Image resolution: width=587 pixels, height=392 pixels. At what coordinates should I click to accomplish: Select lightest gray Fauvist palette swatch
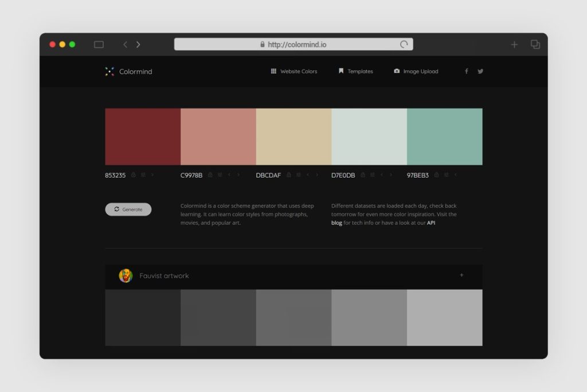pos(445,317)
